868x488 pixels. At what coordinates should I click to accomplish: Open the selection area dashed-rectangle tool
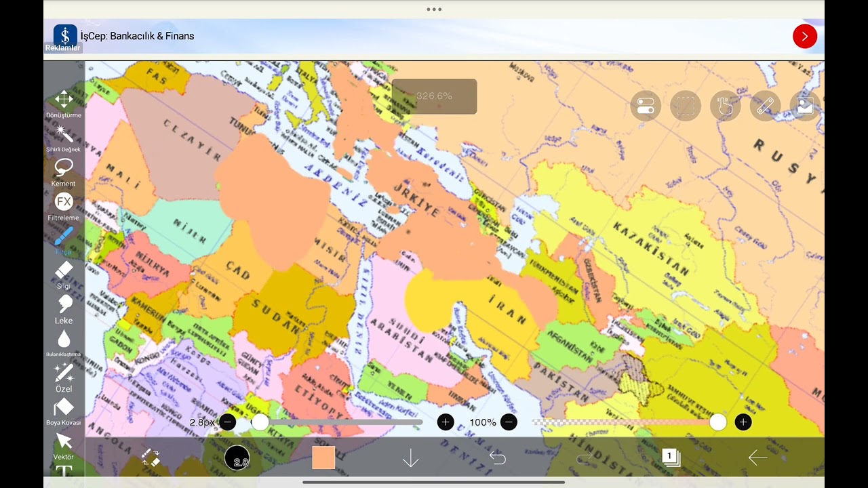click(x=686, y=106)
